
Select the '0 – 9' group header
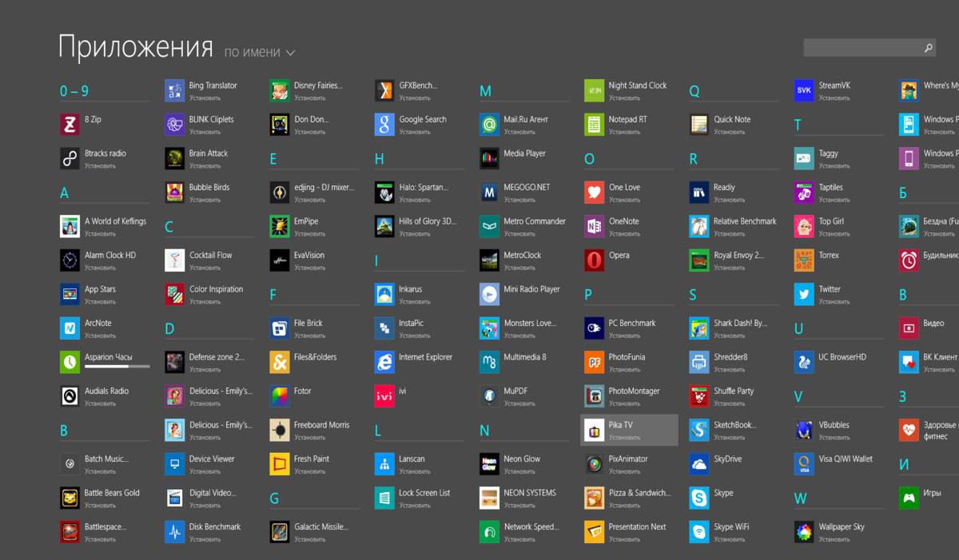[74, 92]
